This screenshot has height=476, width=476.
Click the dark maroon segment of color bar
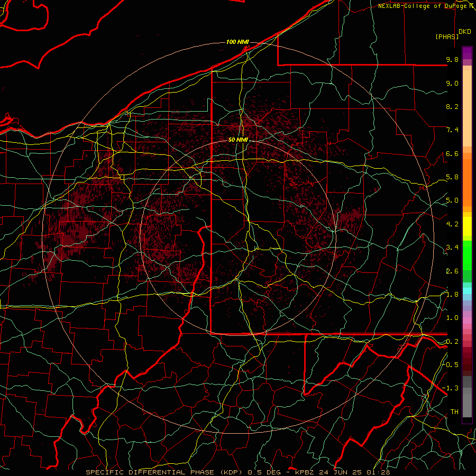[467, 361]
